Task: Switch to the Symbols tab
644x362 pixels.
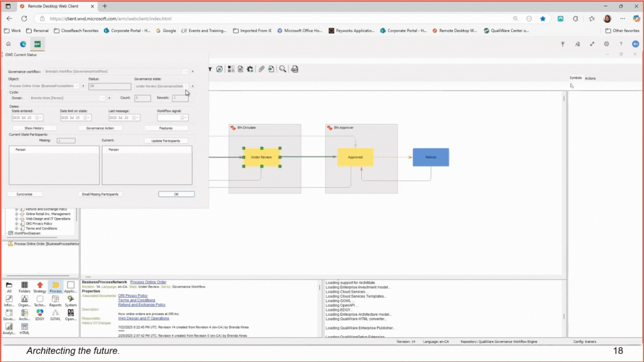Action: pyautogui.click(x=575, y=78)
